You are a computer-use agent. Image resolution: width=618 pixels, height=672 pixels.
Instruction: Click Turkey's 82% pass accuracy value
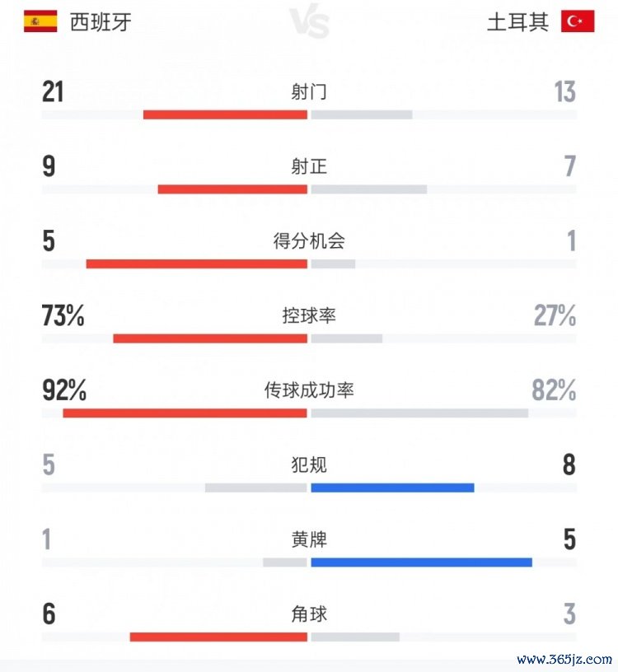click(554, 390)
